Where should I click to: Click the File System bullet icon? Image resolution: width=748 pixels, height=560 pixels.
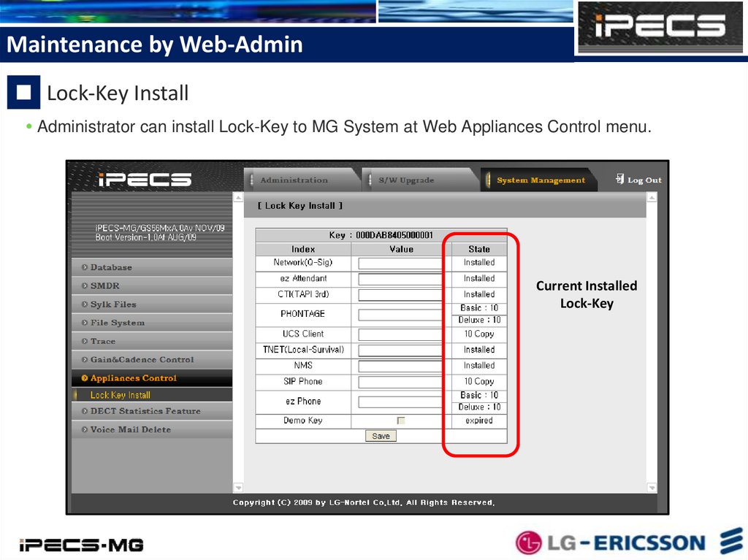click(85, 323)
